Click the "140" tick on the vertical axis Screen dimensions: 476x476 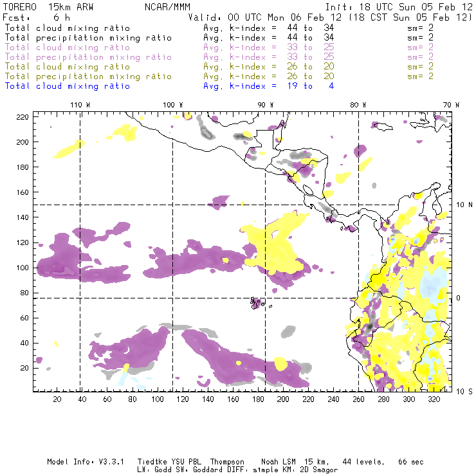coord(23,217)
